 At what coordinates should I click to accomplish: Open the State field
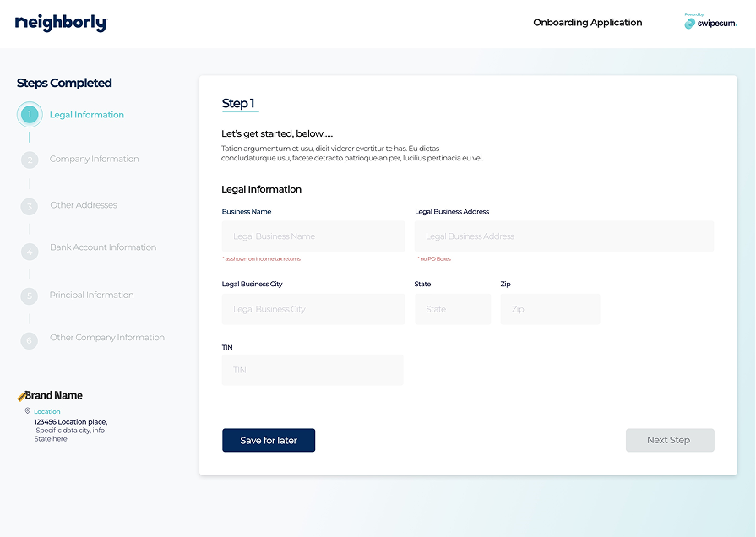click(452, 309)
